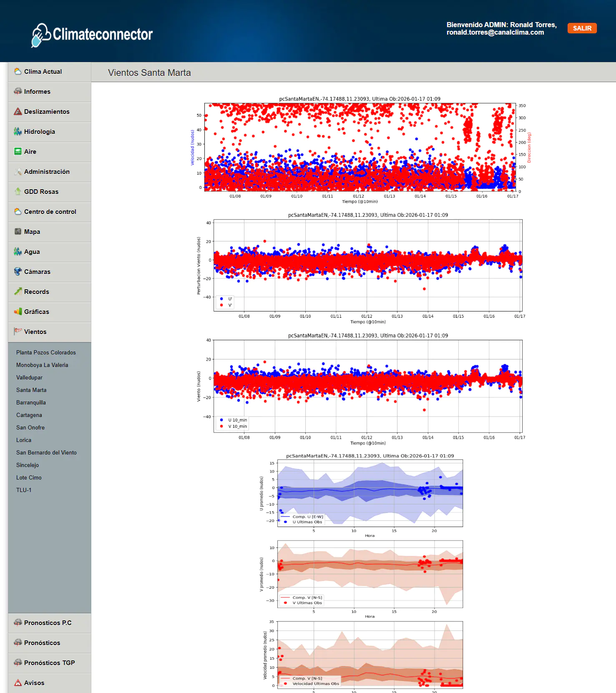Click the Deslizamientos warning triangle icon

point(18,112)
